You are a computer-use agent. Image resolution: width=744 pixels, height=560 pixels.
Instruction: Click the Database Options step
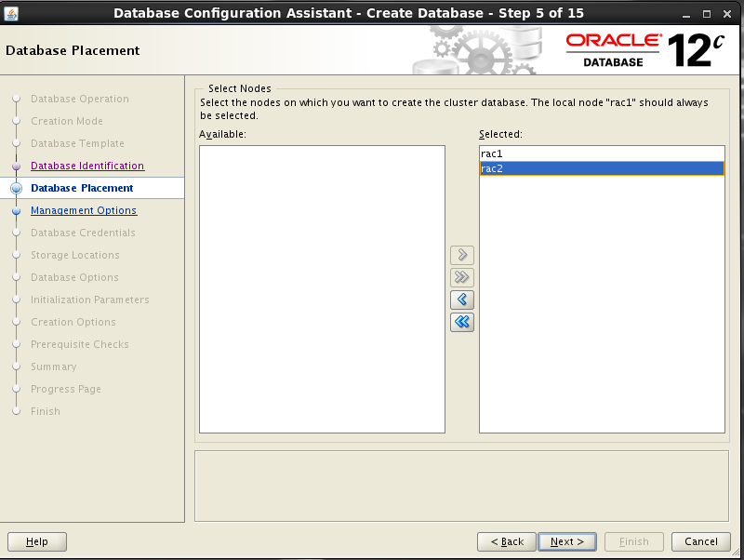74,277
